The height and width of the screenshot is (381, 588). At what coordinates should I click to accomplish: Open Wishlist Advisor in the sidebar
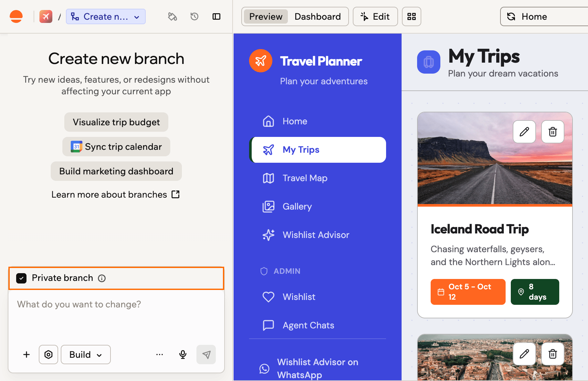coord(318,235)
